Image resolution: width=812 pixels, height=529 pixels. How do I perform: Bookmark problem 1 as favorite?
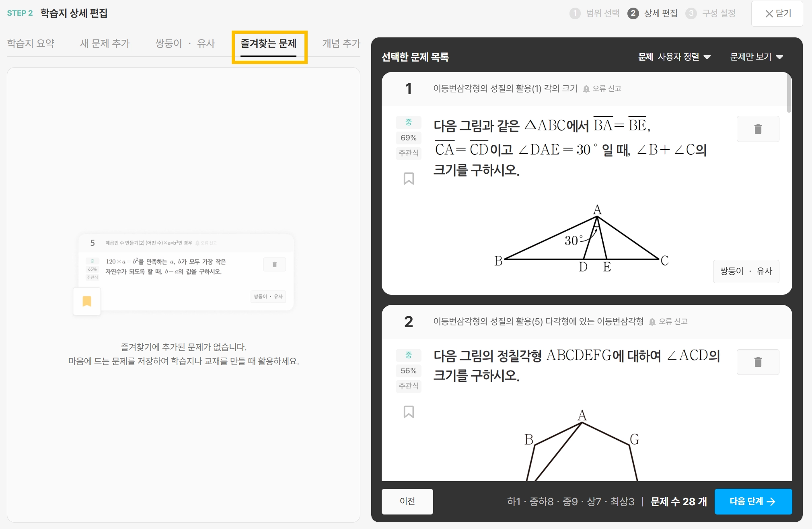coord(409,178)
